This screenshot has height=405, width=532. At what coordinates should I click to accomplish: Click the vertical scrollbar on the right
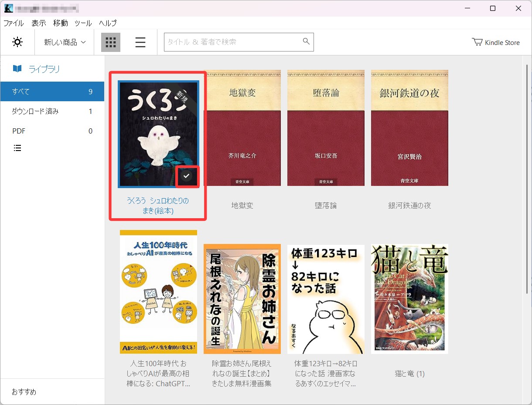pyautogui.click(x=527, y=175)
